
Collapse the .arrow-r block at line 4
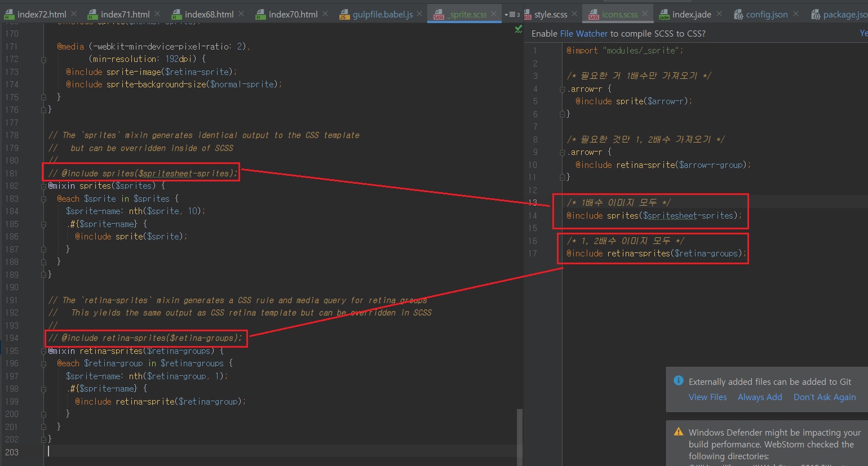pos(562,89)
